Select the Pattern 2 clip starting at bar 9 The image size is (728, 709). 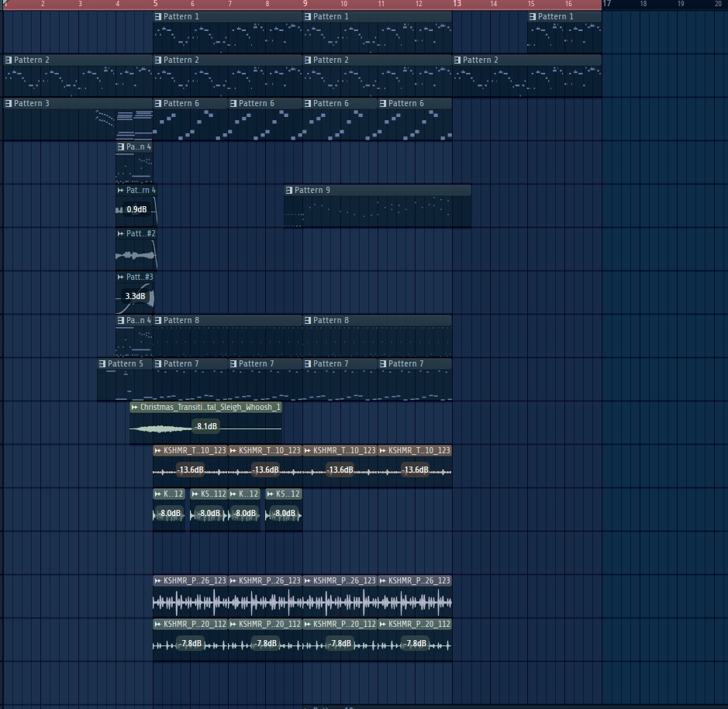click(377, 76)
